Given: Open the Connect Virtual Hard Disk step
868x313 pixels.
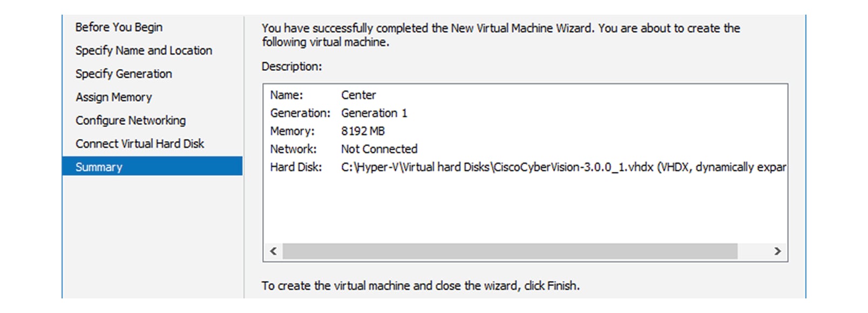Looking at the screenshot, I should [x=139, y=143].
